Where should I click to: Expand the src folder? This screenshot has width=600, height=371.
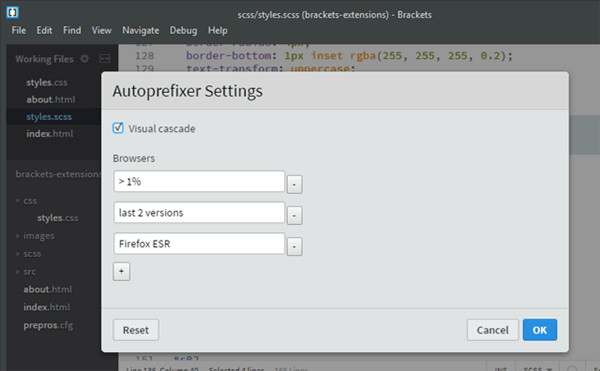(18, 272)
